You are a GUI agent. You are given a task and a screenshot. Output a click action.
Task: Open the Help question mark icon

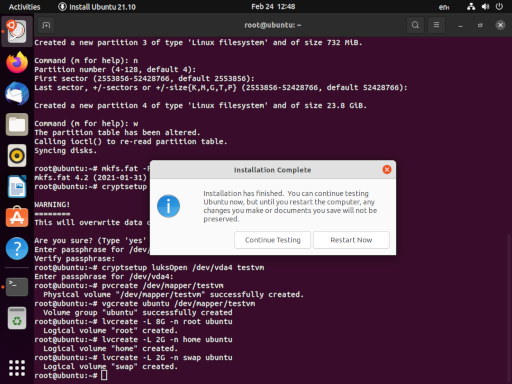pyautogui.click(x=17, y=248)
